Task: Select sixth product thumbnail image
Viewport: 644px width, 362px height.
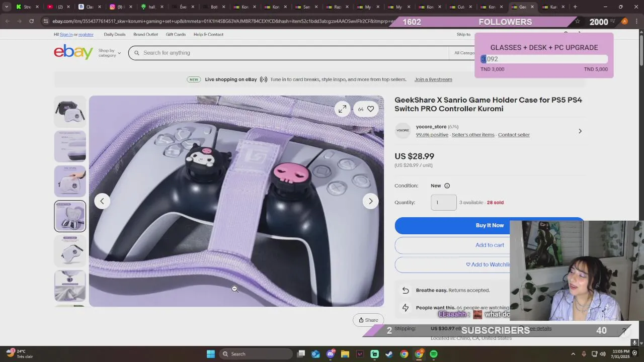Action: coord(70,286)
